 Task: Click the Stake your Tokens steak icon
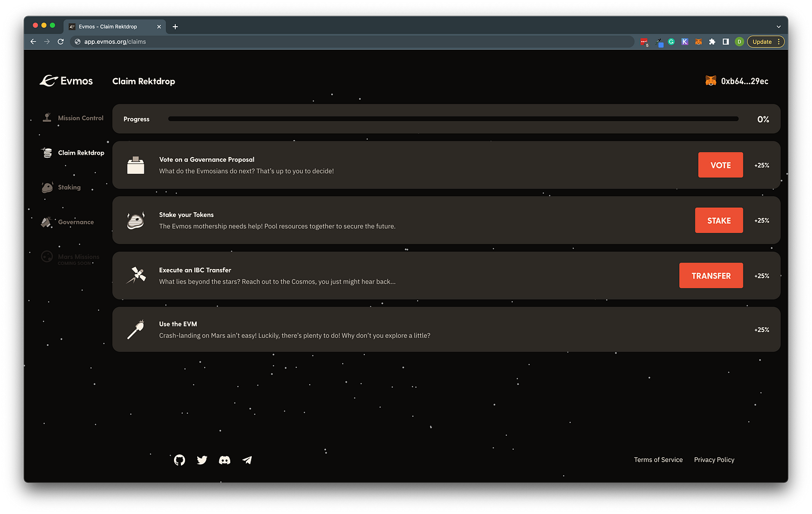tap(136, 220)
